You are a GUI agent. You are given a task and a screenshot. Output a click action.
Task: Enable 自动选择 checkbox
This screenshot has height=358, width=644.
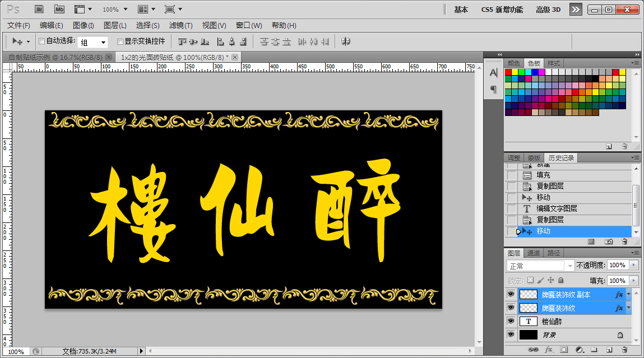point(41,41)
